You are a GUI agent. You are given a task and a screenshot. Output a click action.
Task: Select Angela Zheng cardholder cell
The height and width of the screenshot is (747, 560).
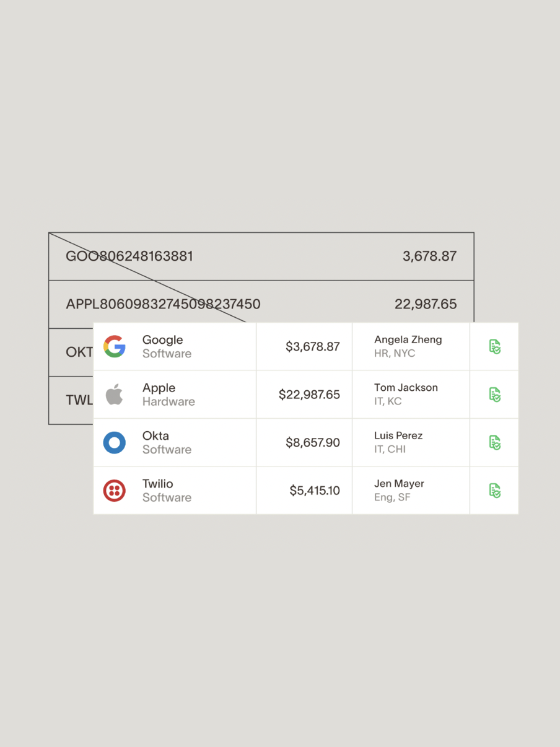point(411,346)
